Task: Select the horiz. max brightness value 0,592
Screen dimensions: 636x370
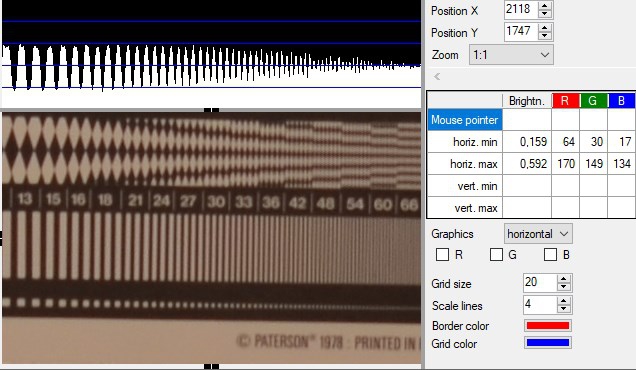Action: (527, 164)
